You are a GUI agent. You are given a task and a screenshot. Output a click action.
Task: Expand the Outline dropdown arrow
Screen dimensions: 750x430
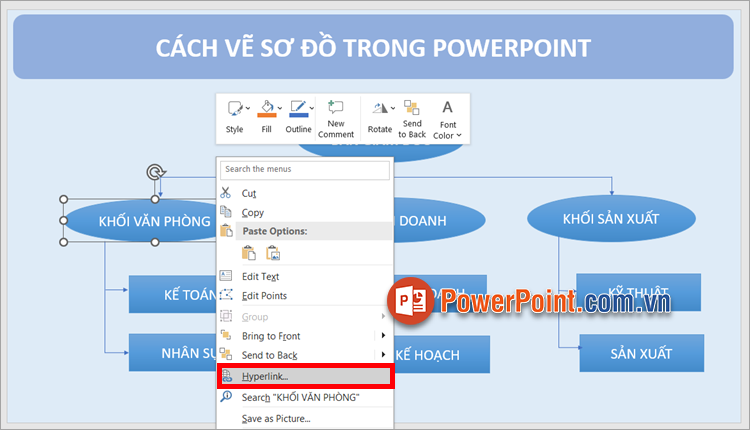312,109
